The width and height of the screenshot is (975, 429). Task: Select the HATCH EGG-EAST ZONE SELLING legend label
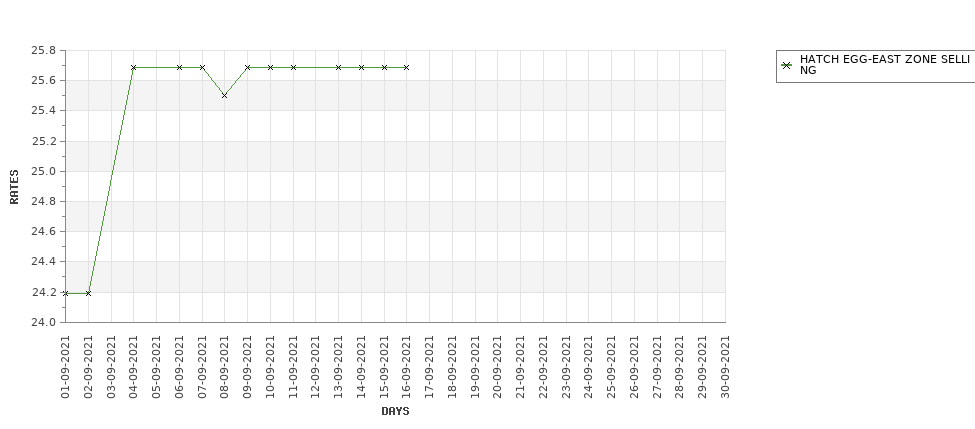(884, 65)
